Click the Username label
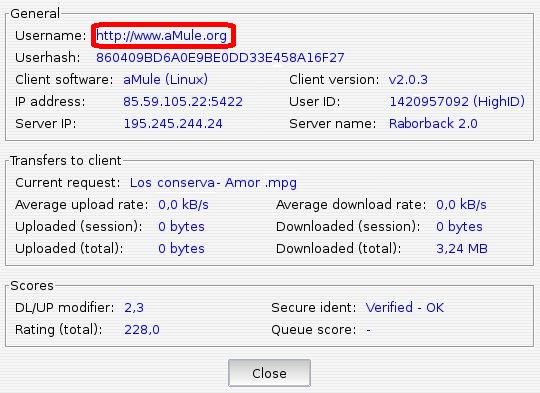 pos(51,36)
